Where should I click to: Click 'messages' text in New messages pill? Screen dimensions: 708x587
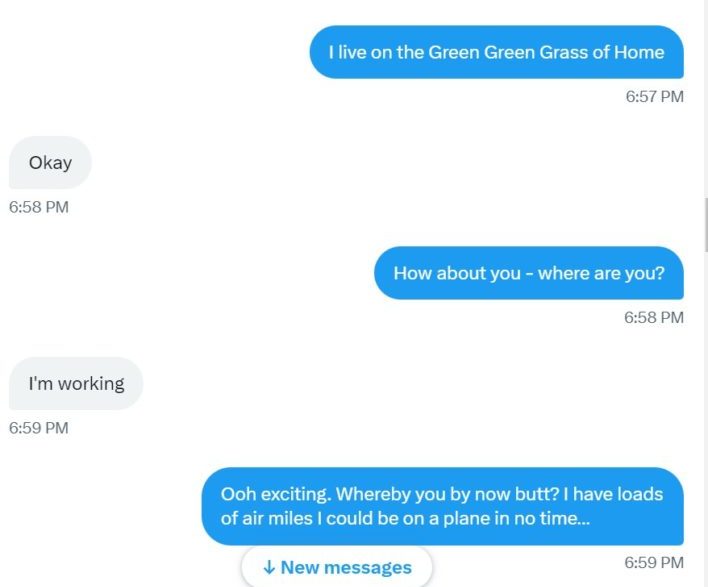point(368,568)
